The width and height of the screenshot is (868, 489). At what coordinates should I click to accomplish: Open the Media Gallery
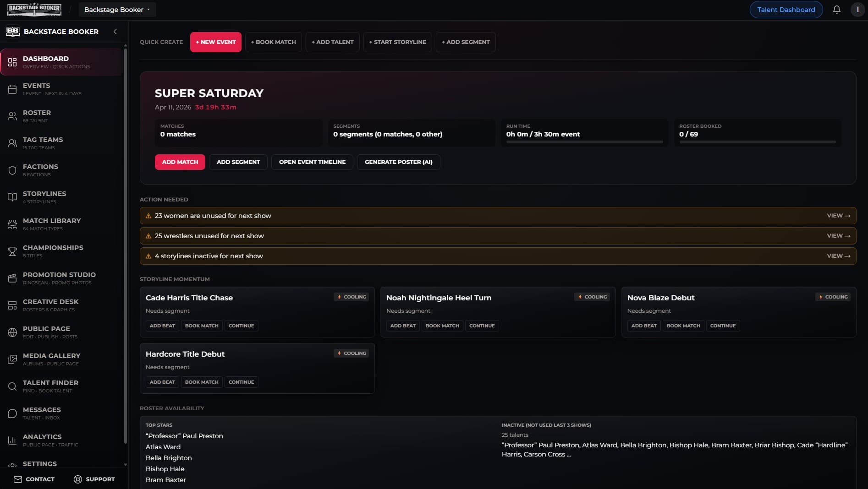pyautogui.click(x=52, y=359)
